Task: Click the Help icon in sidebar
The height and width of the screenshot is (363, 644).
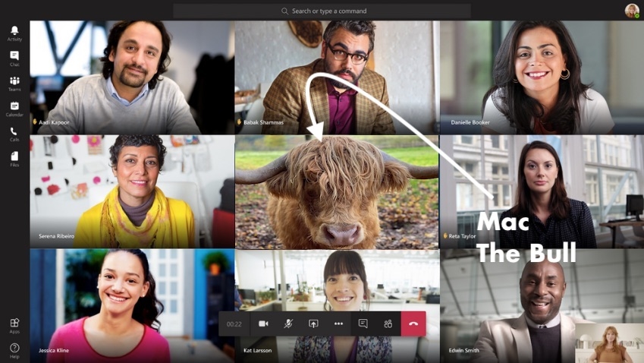Action: pos(14,350)
